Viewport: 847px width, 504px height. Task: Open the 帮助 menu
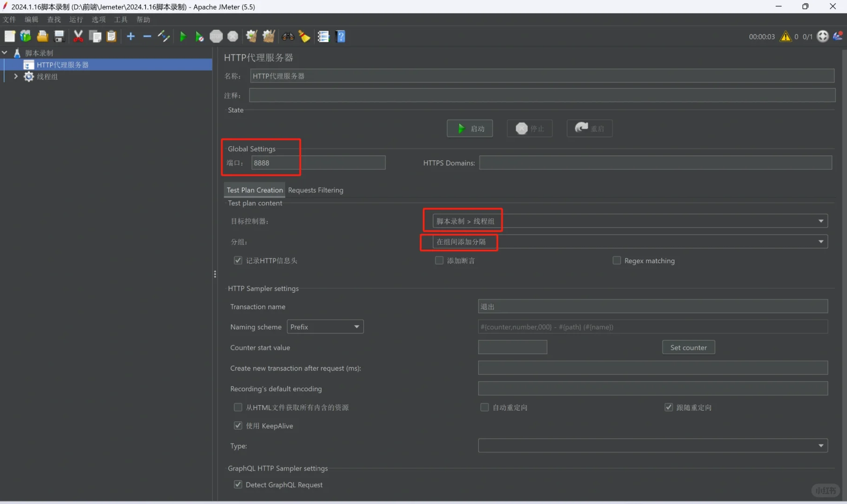tap(143, 20)
